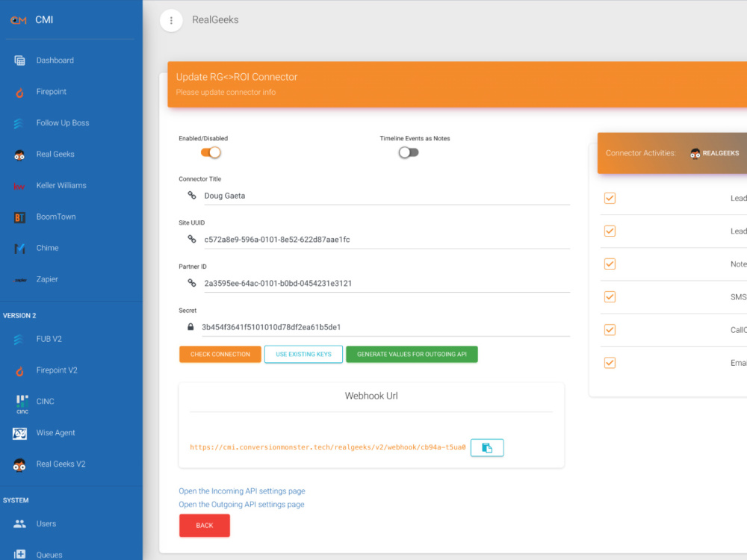Click the FUB V2 icon
Screen dimensions: 747x560
pos(19,340)
